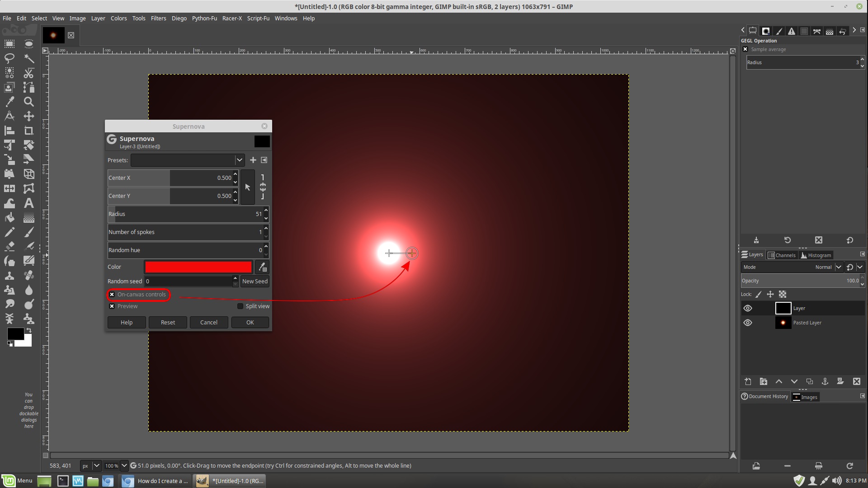Select the Ellipse Select tool

29,44
